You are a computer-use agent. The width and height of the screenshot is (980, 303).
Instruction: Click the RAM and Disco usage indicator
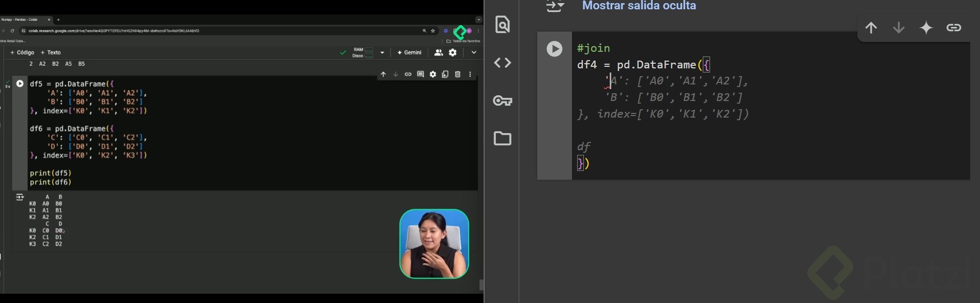tap(363, 52)
